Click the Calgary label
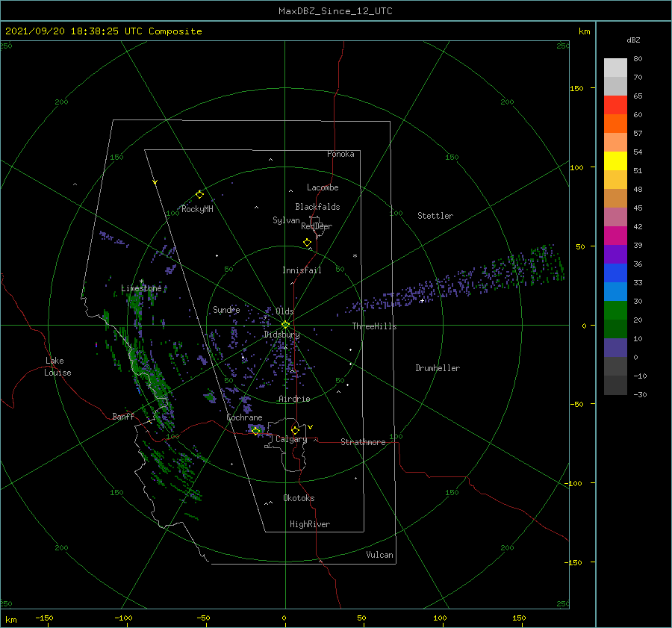The height and width of the screenshot is (628, 672). coord(291,439)
